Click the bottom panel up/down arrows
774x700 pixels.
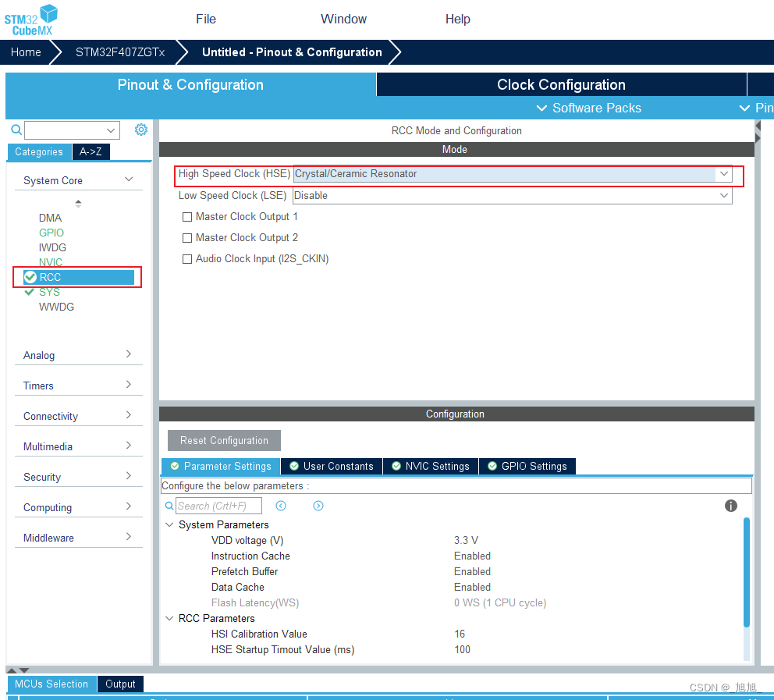(18, 670)
